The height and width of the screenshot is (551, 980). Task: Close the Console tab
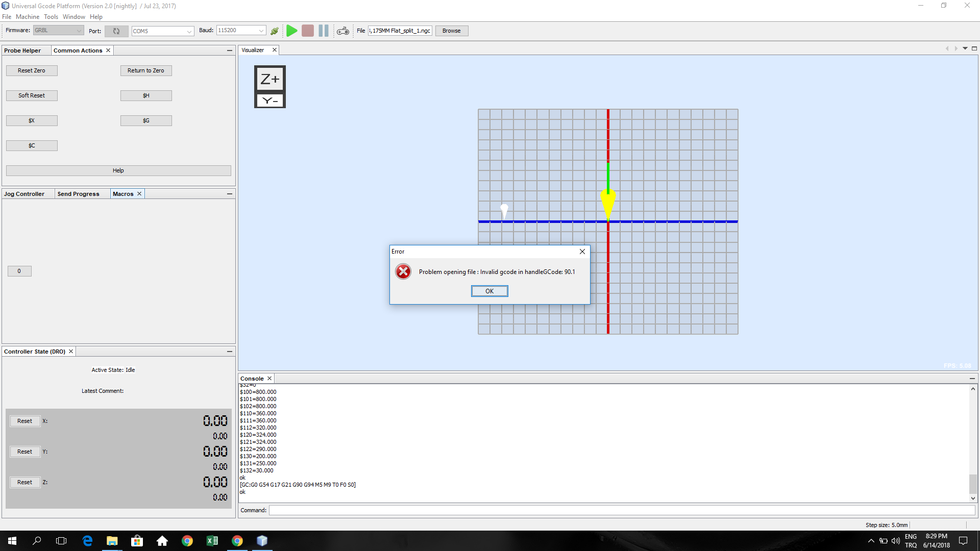click(x=269, y=379)
